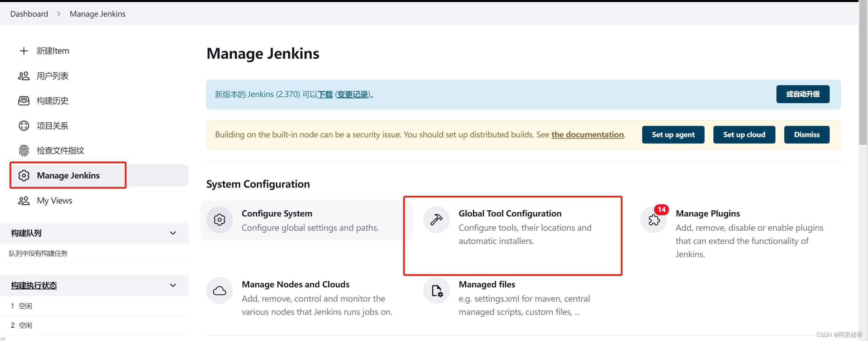
Task: Click the Set up cloud button
Action: click(744, 135)
